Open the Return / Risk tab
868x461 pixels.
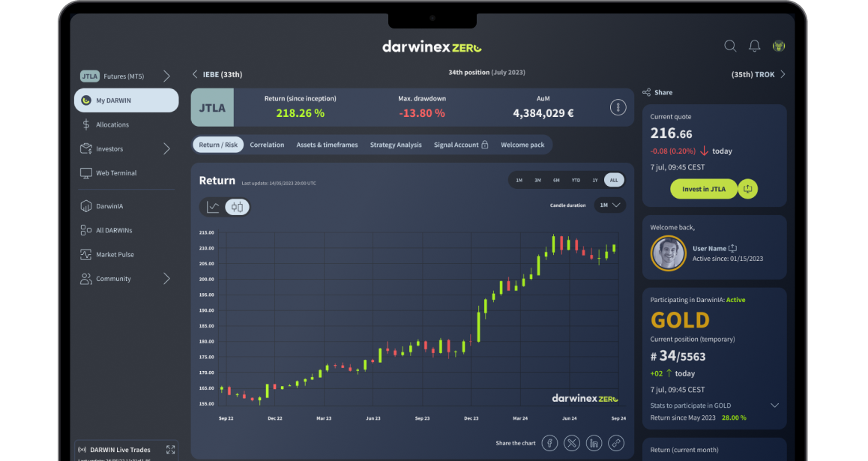point(218,145)
